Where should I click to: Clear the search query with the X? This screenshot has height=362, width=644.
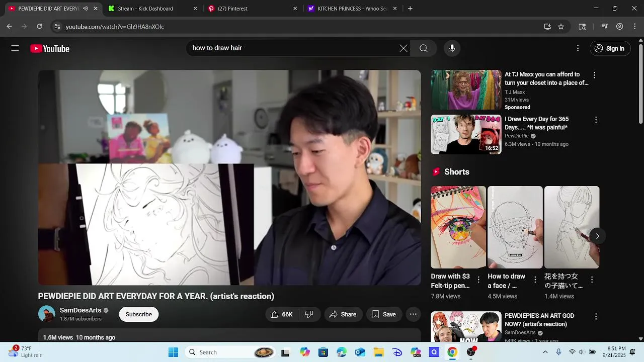[x=404, y=48]
